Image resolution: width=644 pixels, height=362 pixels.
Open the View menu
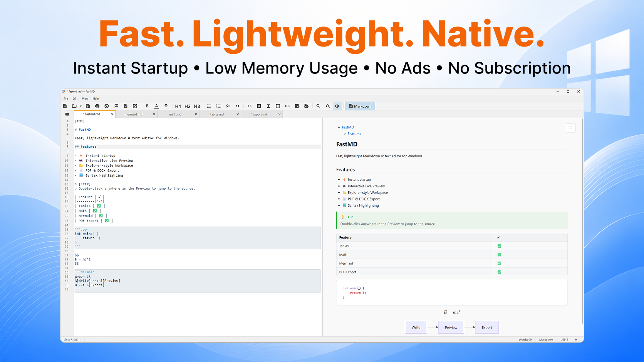pos(85,98)
